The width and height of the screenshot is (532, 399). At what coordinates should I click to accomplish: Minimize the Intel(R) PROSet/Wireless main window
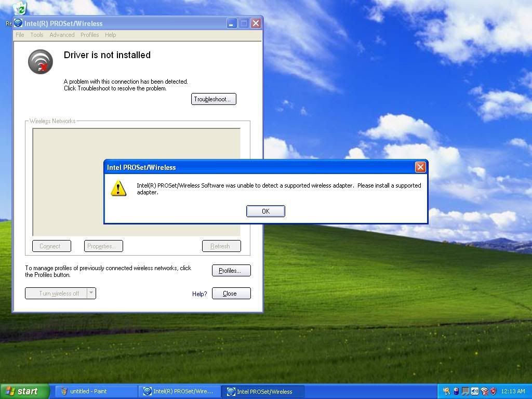232,23
